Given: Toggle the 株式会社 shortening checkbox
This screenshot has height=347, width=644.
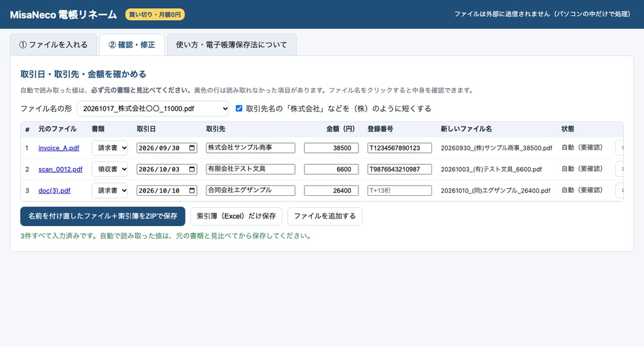Looking at the screenshot, I should [238, 108].
